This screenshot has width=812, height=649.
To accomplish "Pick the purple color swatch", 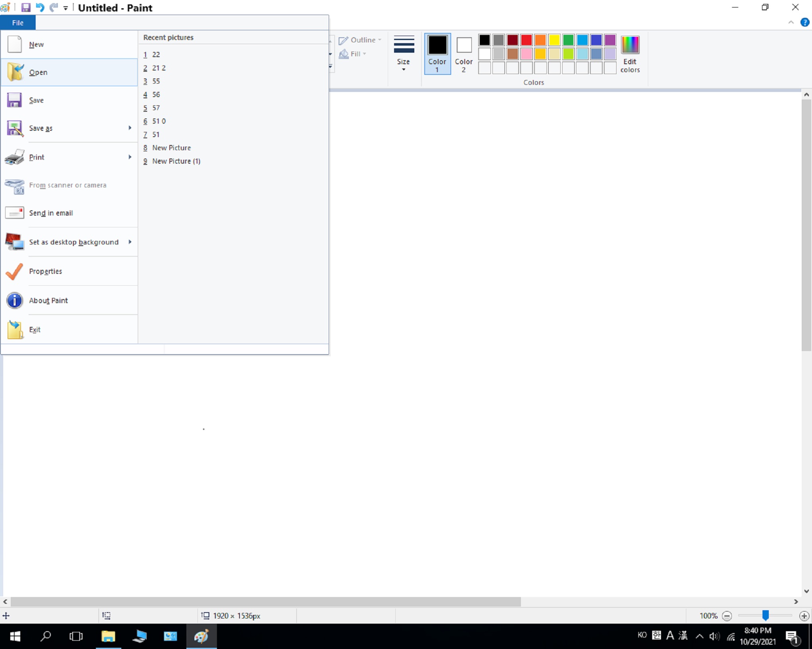I will pos(610,40).
